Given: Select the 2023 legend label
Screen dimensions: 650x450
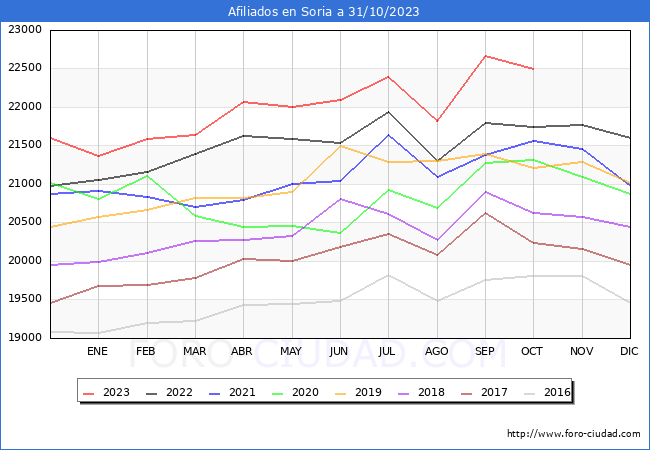Looking at the screenshot, I should tap(116, 392).
